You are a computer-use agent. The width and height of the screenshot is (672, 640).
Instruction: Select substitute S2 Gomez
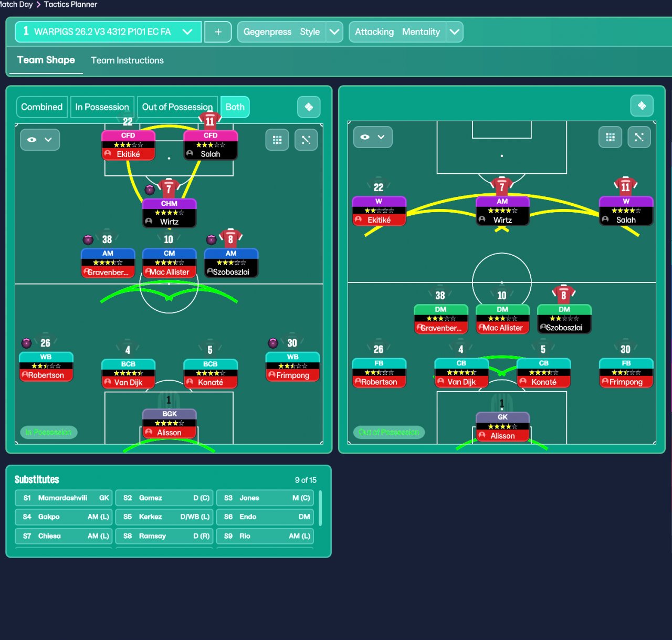pyautogui.click(x=164, y=498)
